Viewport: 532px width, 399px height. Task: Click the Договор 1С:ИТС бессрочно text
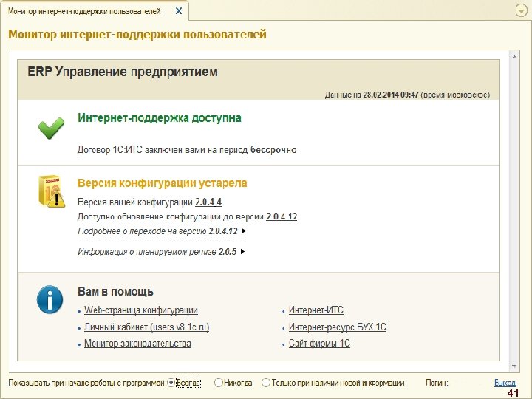pos(187,149)
